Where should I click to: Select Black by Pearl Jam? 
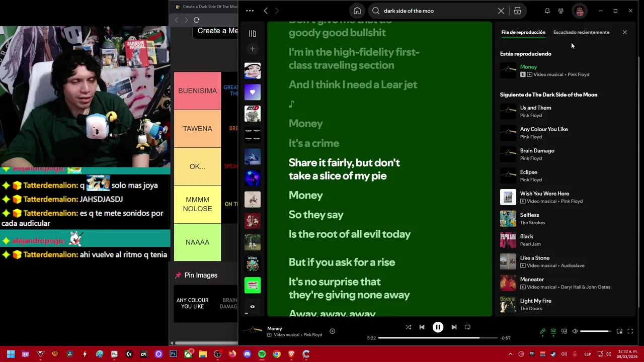tap(563, 240)
